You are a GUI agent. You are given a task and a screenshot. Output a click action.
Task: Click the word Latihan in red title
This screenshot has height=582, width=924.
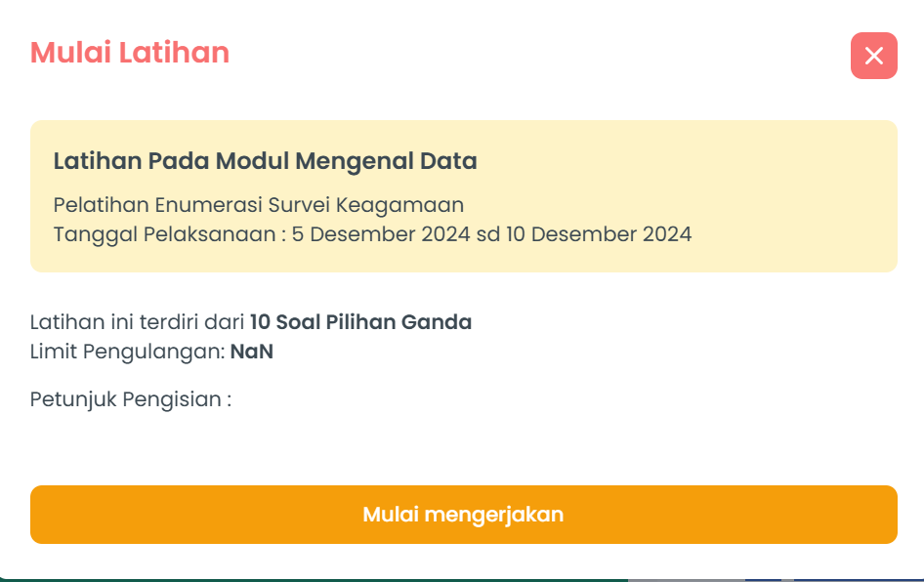pos(174,53)
